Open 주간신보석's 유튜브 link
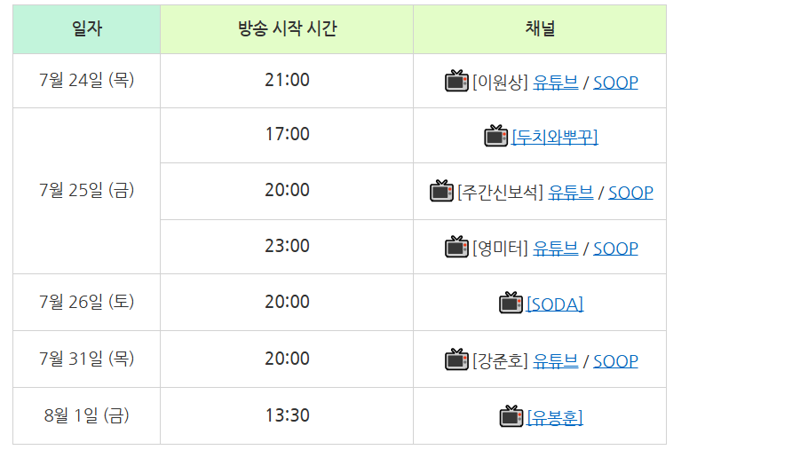This screenshot has width=800, height=450. [570, 192]
